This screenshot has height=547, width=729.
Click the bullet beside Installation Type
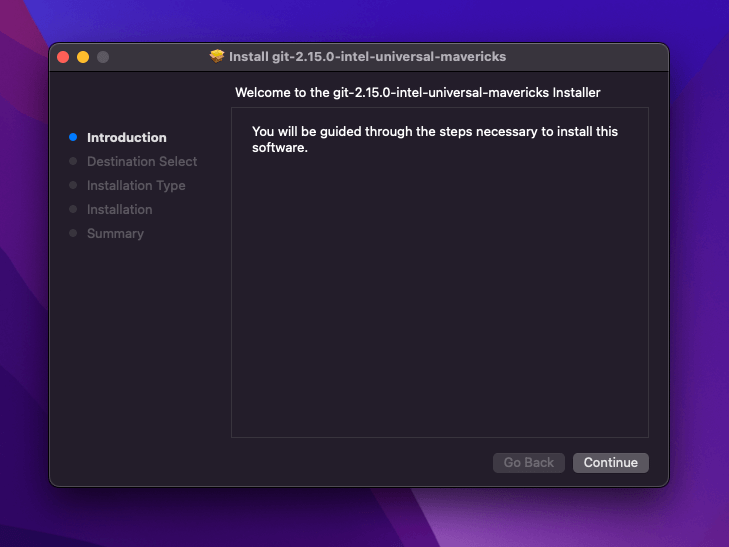[73, 185]
